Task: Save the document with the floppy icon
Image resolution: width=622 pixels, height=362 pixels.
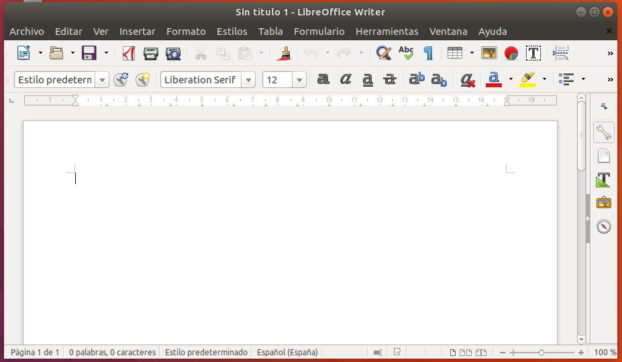Action: pyautogui.click(x=89, y=53)
